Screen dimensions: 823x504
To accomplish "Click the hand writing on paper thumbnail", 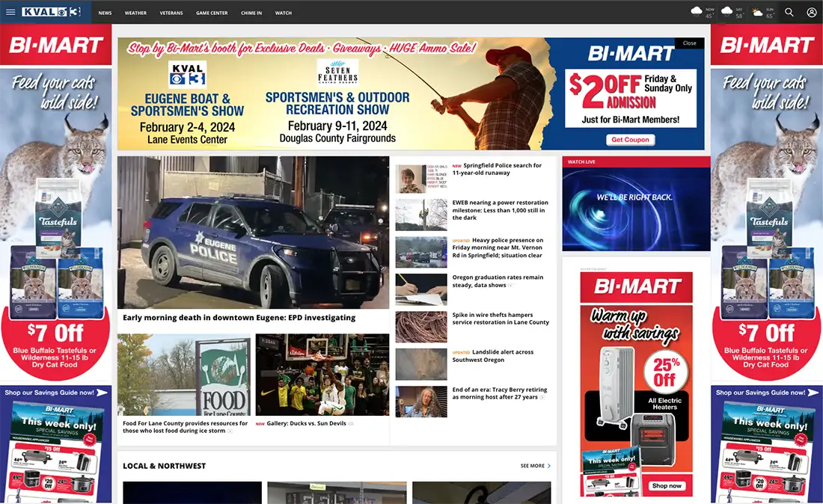I will click(421, 289).
